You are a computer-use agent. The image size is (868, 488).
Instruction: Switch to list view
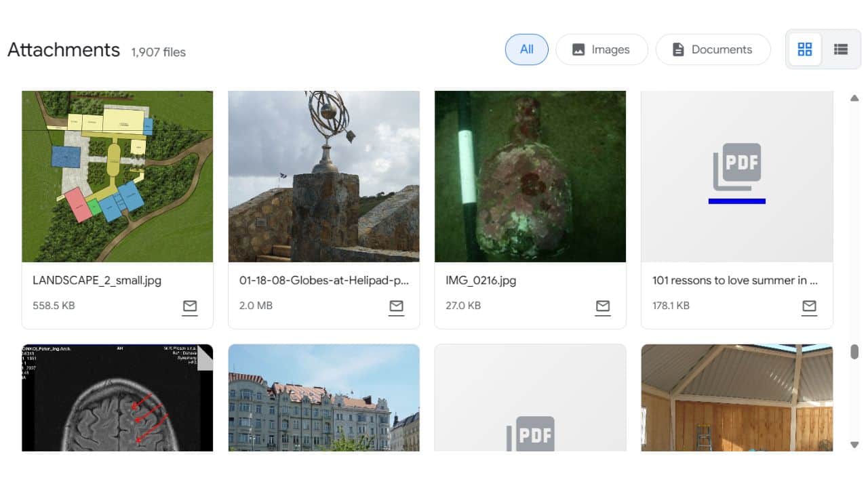(x=841, y=49)
